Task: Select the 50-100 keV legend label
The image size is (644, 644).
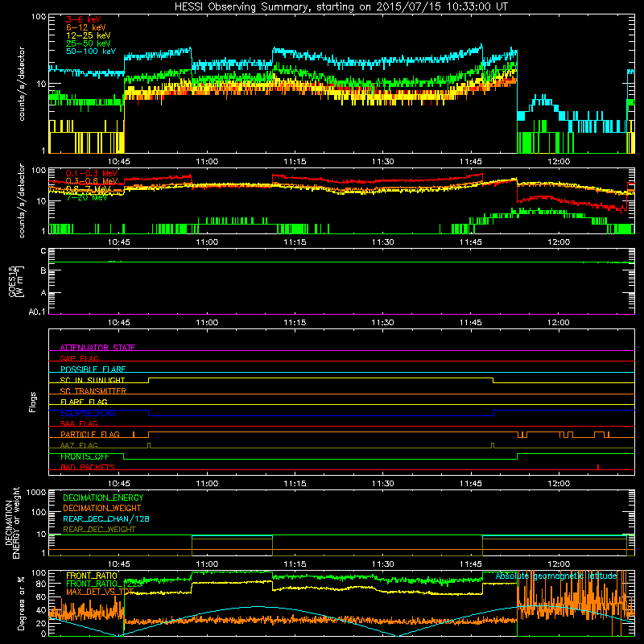Action: click(91, 52)
